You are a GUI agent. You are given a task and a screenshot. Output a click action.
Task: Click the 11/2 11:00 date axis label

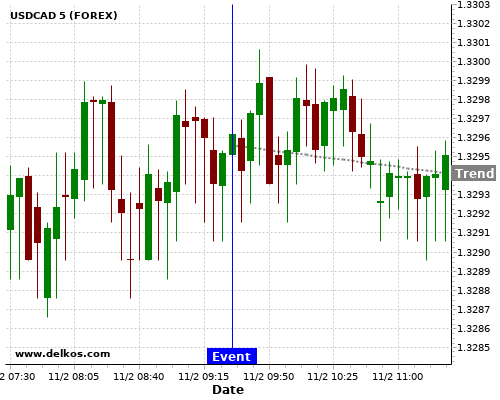click(397, 377)
